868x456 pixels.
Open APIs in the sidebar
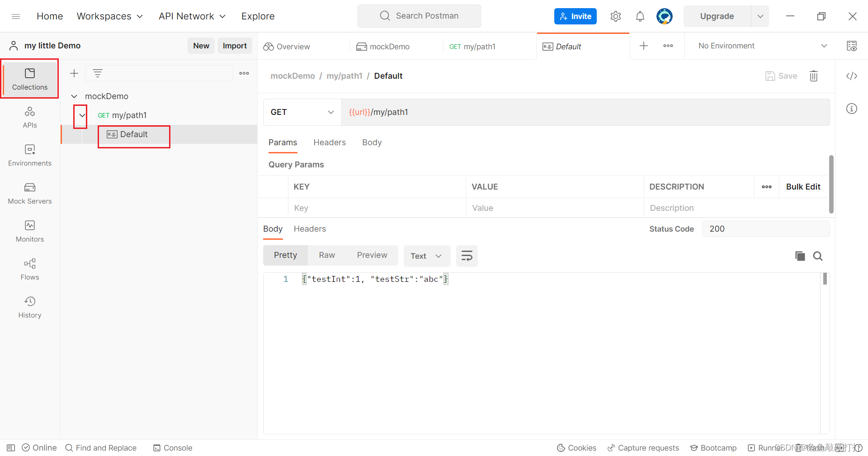point(30,117)
